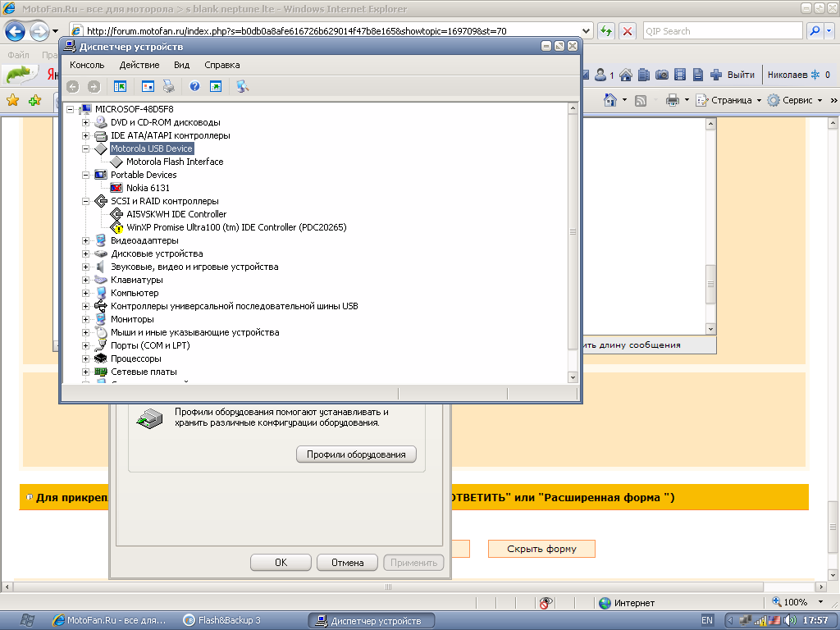Open the Справка menu
The height and width of the screenshot is (630, 840).
point(221,65)
